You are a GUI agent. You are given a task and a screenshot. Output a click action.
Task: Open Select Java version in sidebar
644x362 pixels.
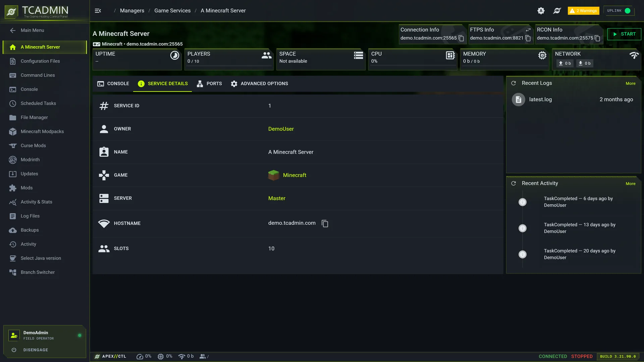pos(45,258)
